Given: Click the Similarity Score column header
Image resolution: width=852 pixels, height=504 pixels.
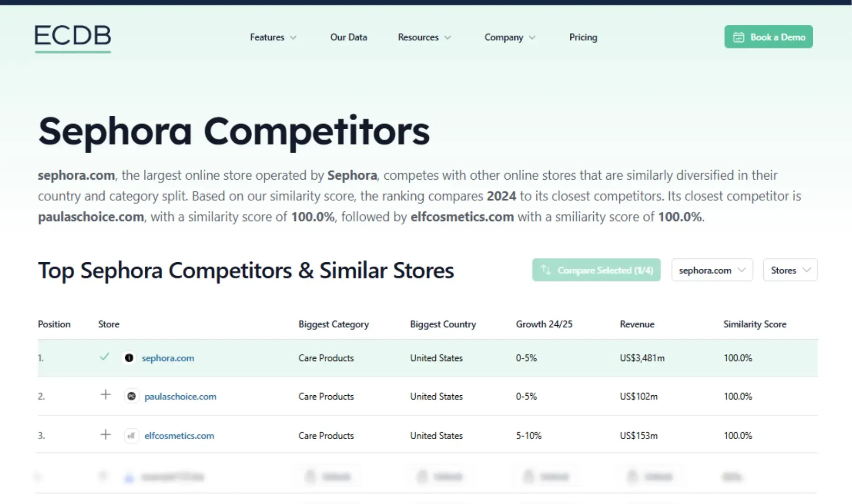Looking at the screenshot, I should [x=754, y=324].
